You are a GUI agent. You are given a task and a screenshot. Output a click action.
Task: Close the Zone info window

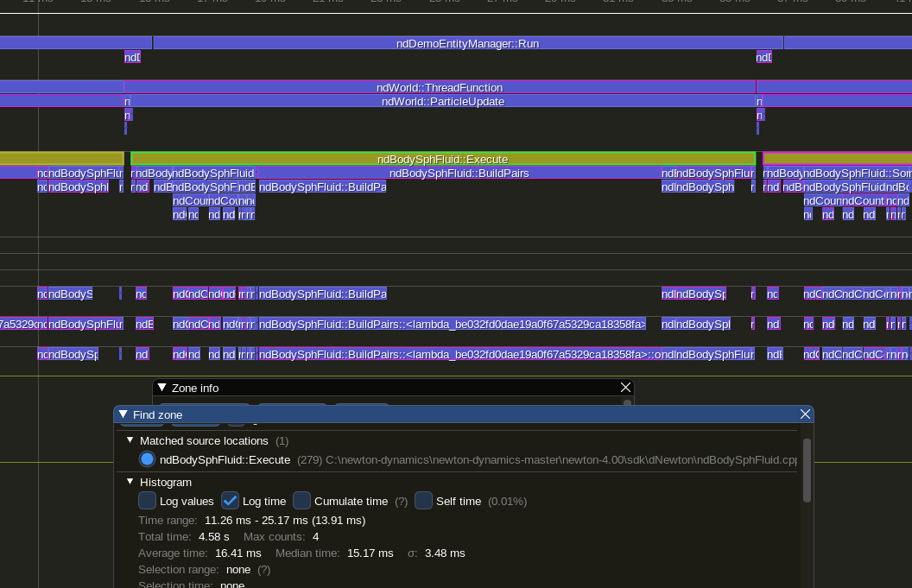coord(625,388)
